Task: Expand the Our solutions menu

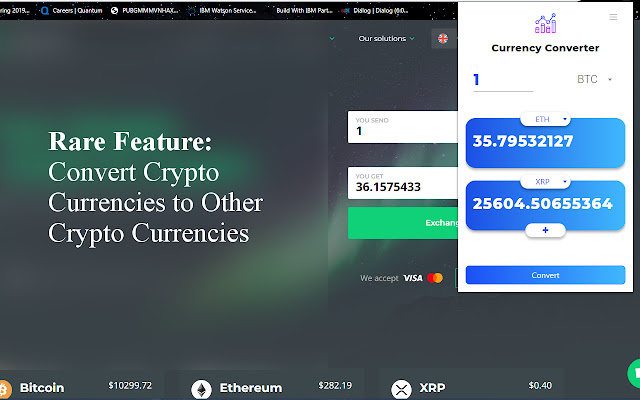Action: (386, 38)
